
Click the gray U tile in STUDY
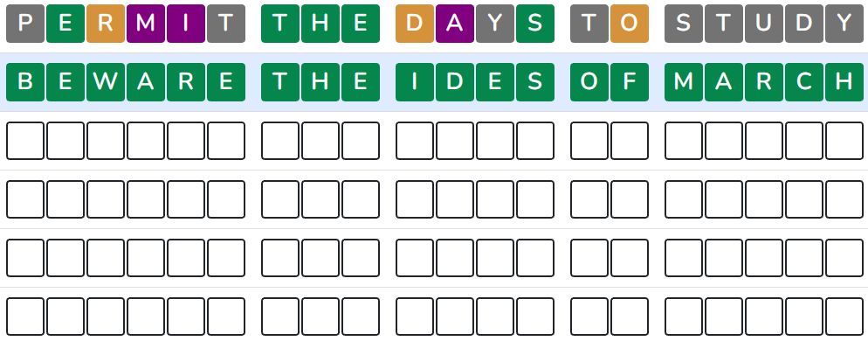point(764,24)
